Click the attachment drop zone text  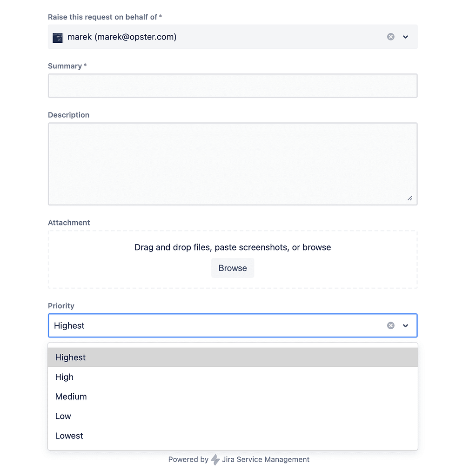coord(233,247)
